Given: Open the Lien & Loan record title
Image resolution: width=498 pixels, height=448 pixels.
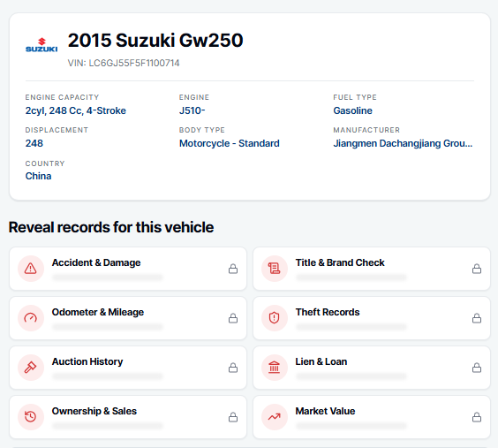Looking at the screenshot, I should [x=321, y=361].
